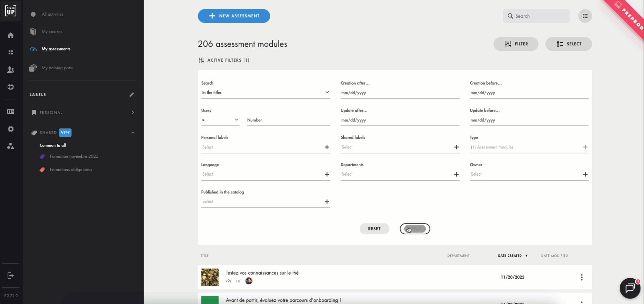Open the users icon in sidebar

[11, 70]
